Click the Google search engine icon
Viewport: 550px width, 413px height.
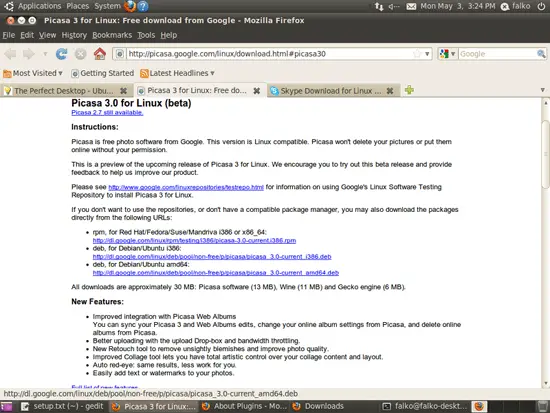[444, 54]
